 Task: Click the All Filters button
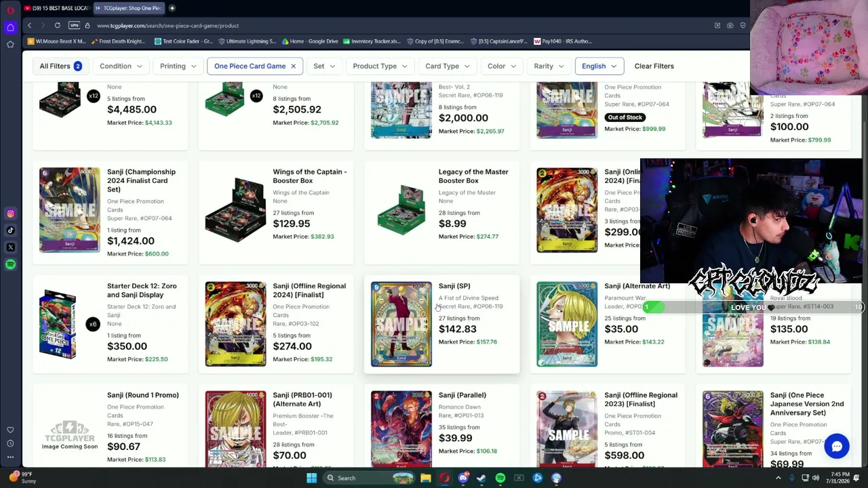[60, 66]
